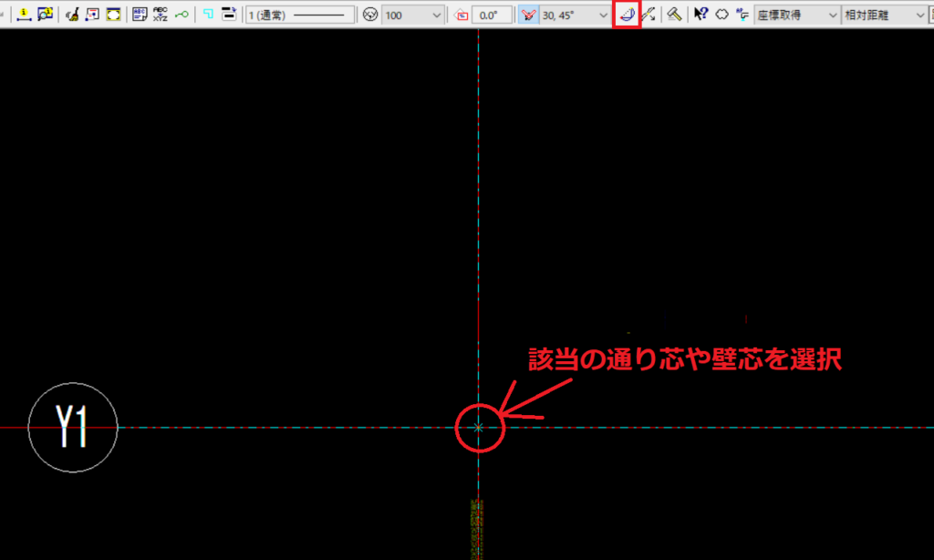Expand the scale dropdown showing 100

tap(413, 15)
